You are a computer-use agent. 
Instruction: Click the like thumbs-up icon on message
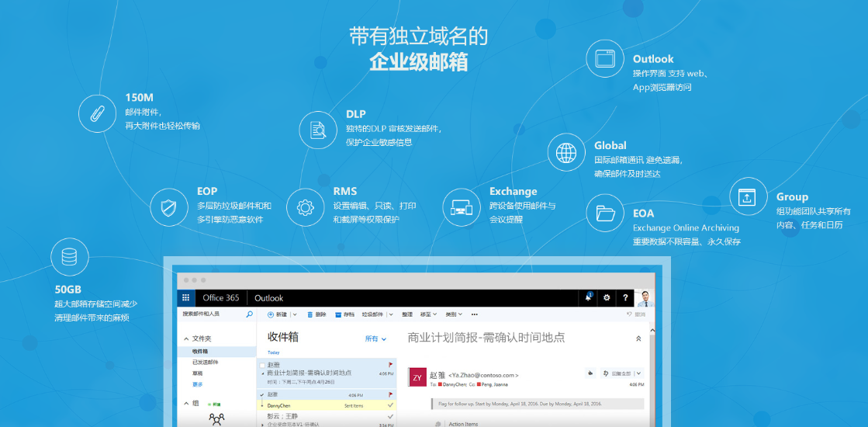click(x=592, y=373)
